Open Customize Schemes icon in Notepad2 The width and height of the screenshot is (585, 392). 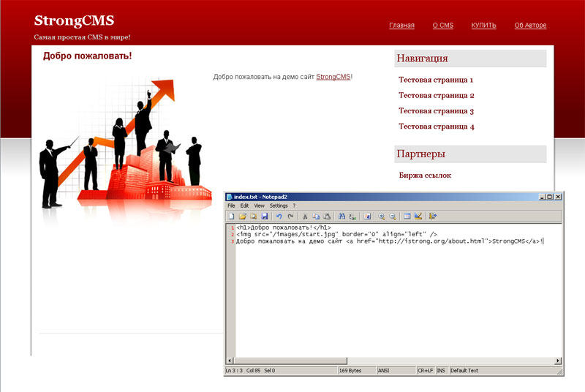coord(418,216)
